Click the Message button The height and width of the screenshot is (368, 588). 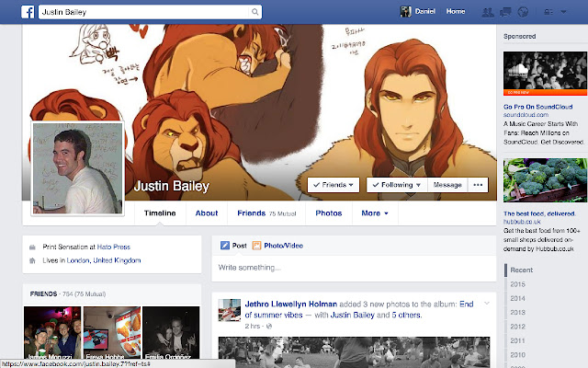coord(447,185)
